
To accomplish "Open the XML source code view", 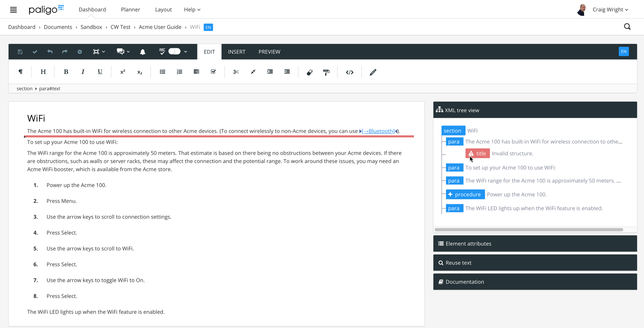I will [350, 72].
